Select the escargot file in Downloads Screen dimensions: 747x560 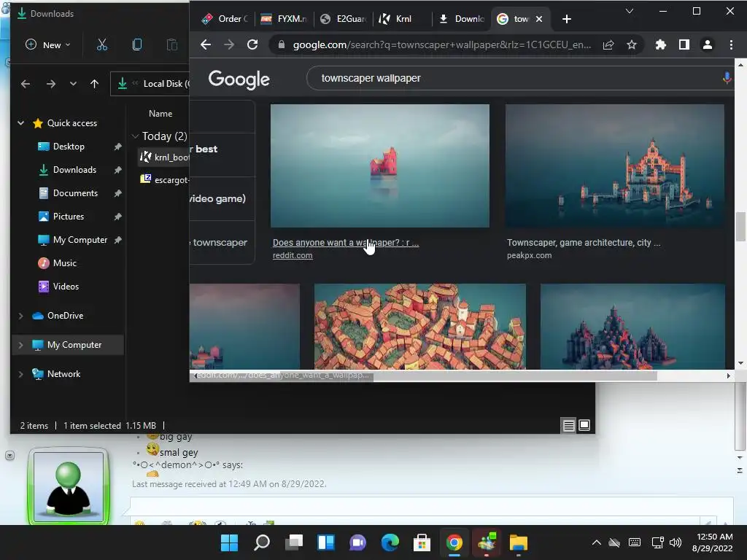tap(164, 180)
